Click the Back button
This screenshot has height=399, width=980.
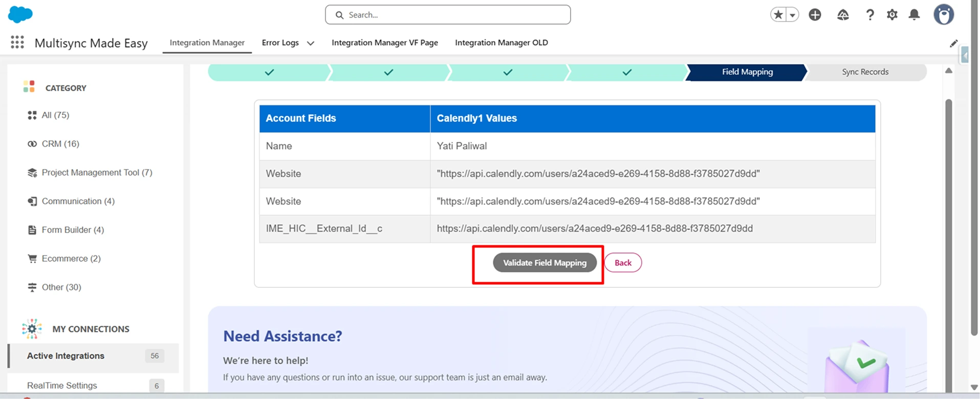click(x=623, y=263)
